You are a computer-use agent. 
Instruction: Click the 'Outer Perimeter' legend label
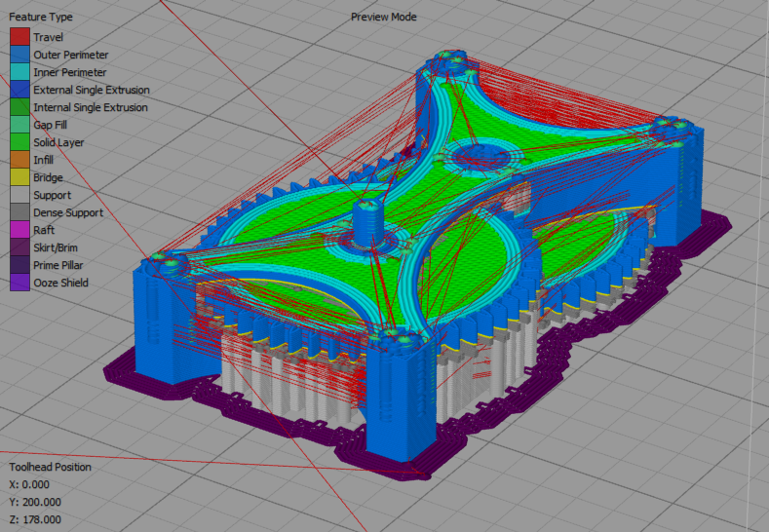click(71, 55)
